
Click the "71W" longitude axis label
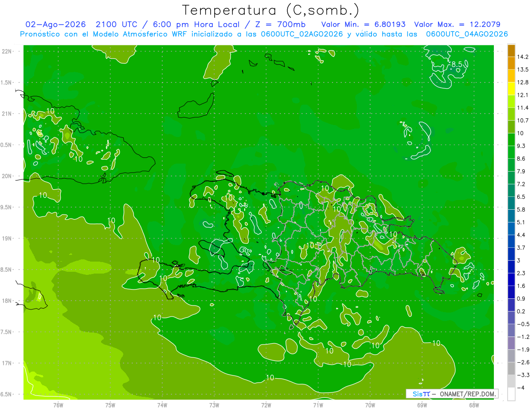pos(318,404)
